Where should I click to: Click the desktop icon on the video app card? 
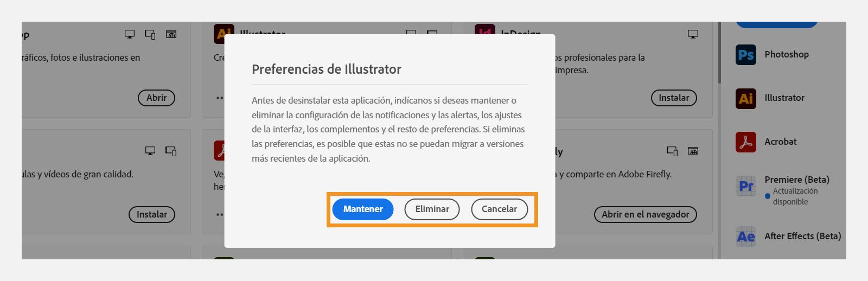point(150,151)
